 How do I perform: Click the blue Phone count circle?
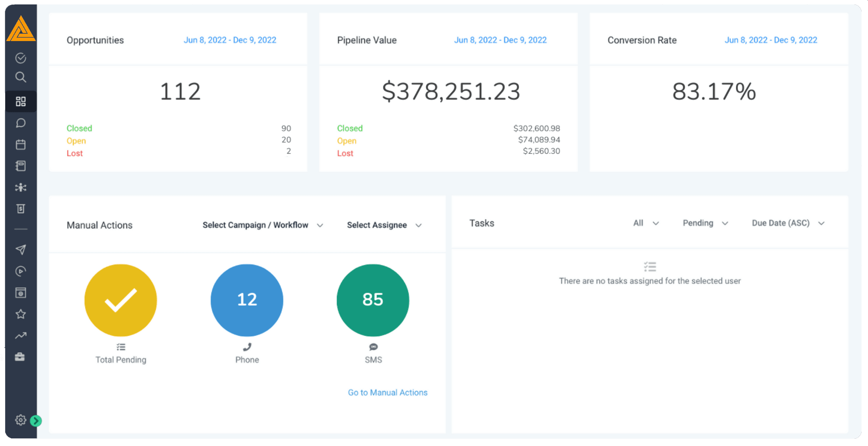tap(247, 300)
